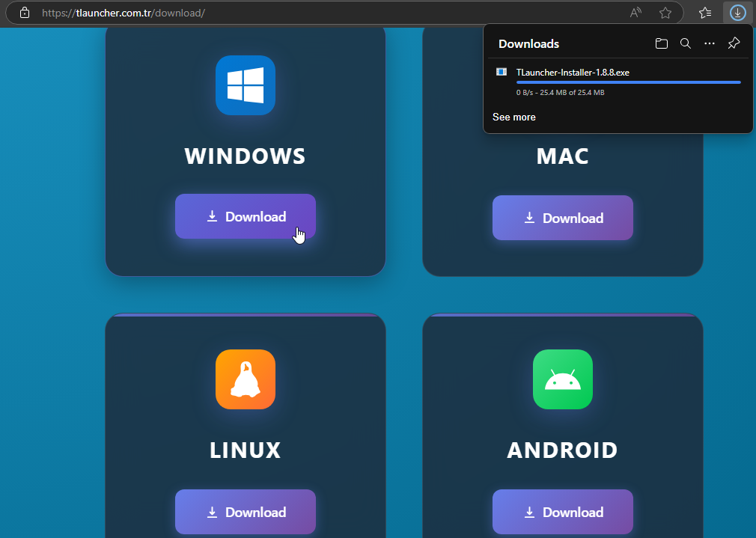Screen dimensions: 756x538
Task: Click the Linux penguin icon
Action: coord(245,379)
